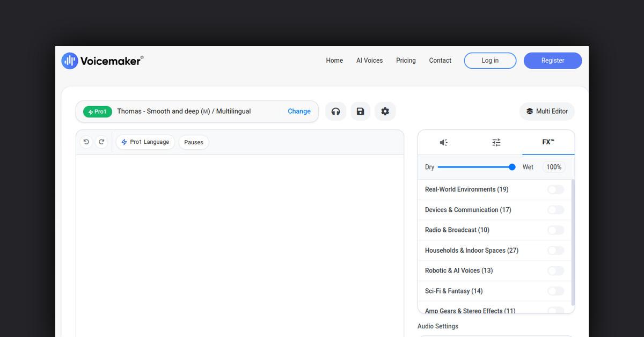Click the save disk icon
The width and height of the screenshot is (644, 337).
360,112
